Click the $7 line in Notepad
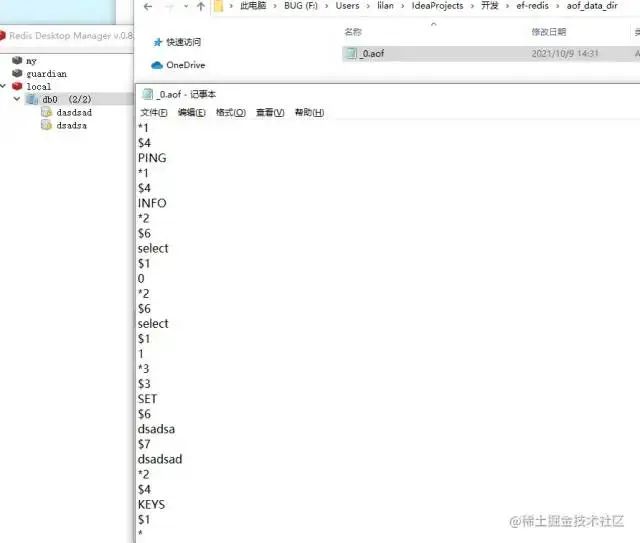The width and height of the screenshot is (640, 543). 144,444
